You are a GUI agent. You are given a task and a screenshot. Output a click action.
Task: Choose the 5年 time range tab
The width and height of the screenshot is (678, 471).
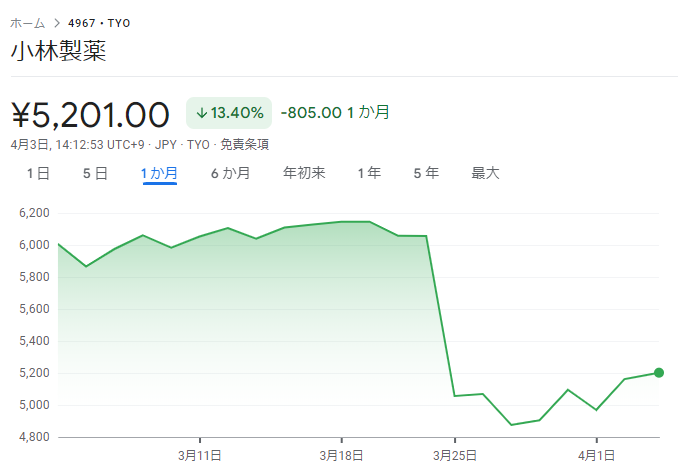tap(426, 173)
